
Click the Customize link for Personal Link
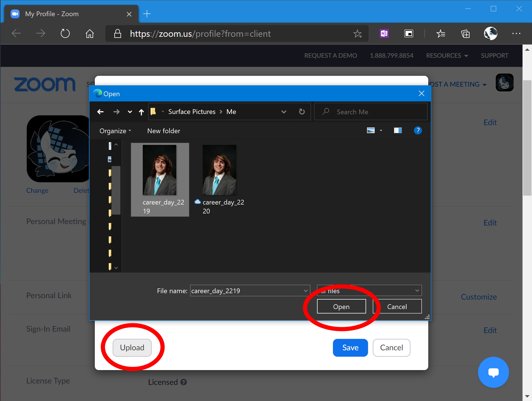tap(478, 297)
